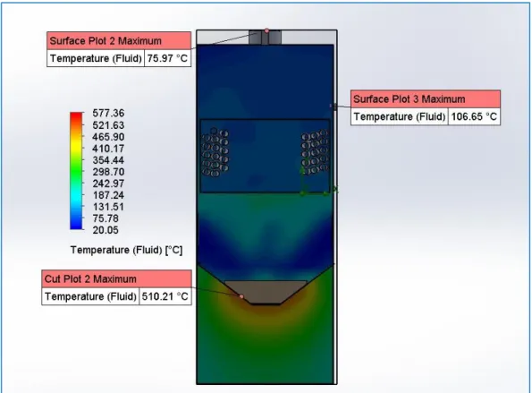This screenshot has height=393, width=532.
Task: Click the Temperature (Fluid) label in Surface Plot 2 callout
Action: click(x=96, y=58)
